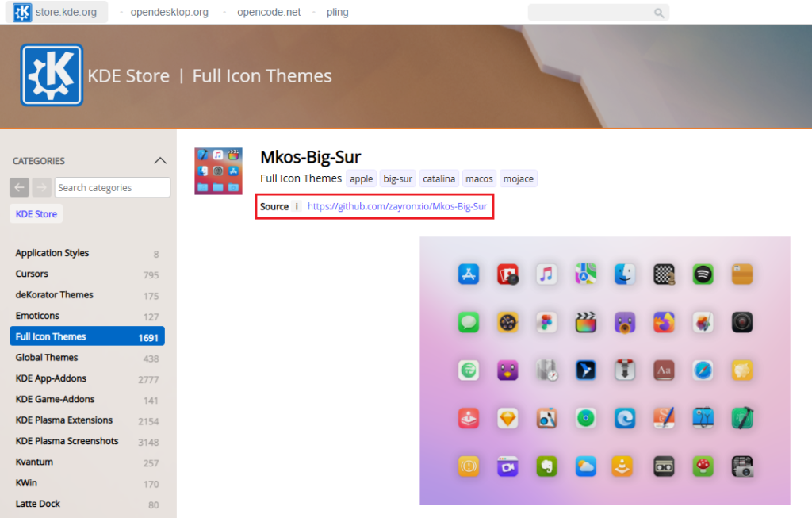Viewport: 812px width, 518px height.
Task: Click the Xcode hammer icon in preview
Action: [742, 418]
